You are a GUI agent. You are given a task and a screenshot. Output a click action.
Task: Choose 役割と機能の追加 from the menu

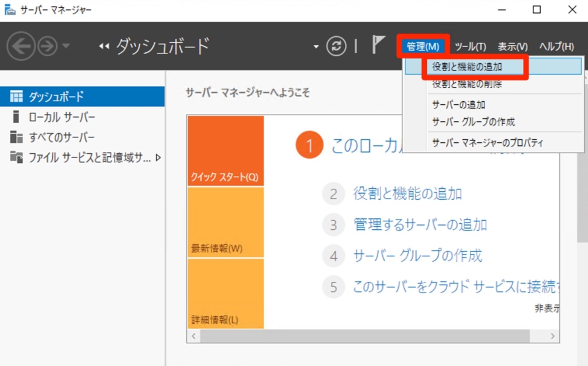coord(493,67)
